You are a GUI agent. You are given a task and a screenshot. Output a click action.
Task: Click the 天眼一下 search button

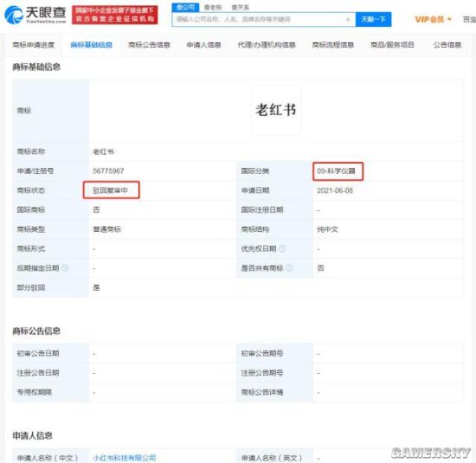tap(373, 19)
